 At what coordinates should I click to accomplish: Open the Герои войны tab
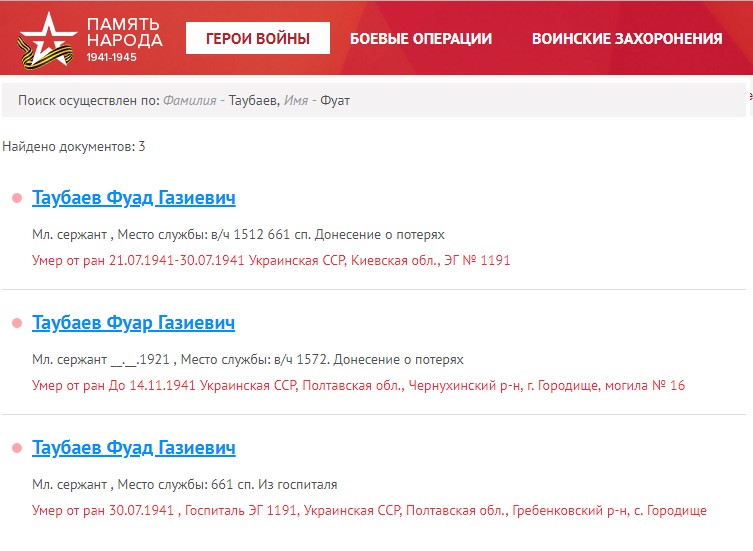tap(257, 39)
